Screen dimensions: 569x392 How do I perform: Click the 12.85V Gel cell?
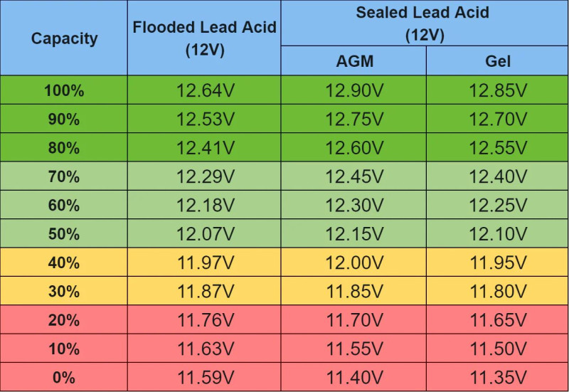tap(498, 90)
